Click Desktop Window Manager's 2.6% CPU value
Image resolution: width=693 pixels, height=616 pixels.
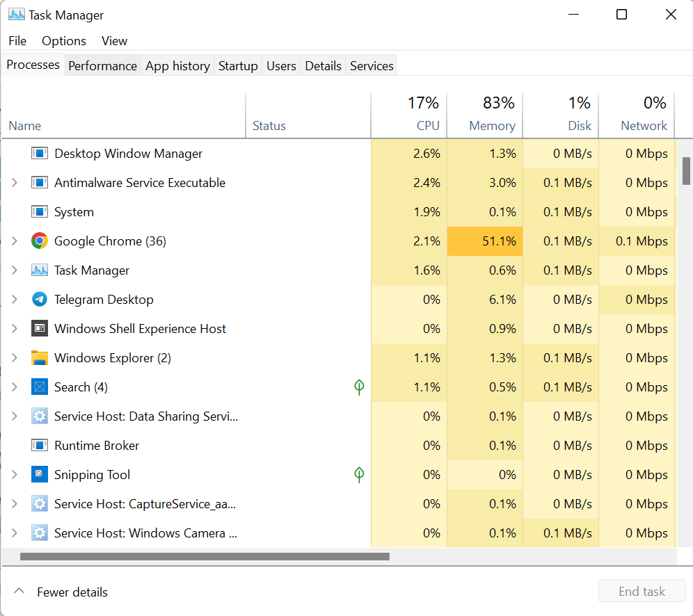[427, 154]
